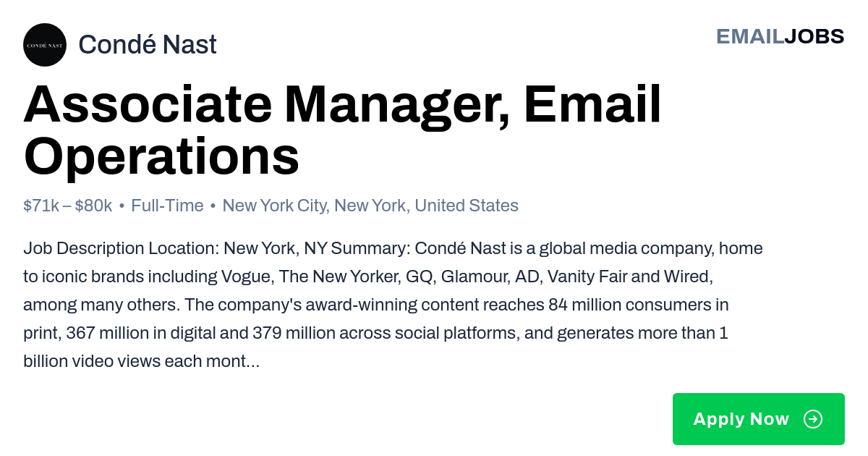Click the Apply Now label text

click(x=741, y=419)
